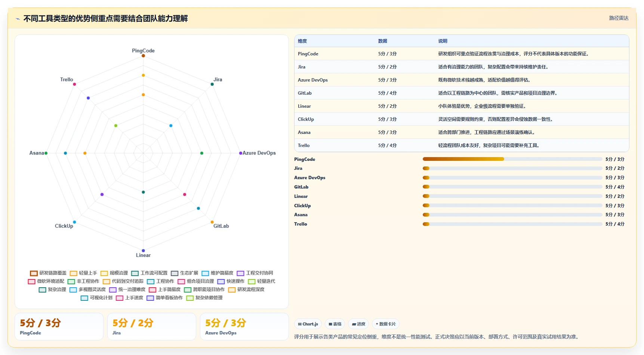Toggle 上手速度 legend entry
Image resolution: width=644 pixels, height=355 pixels.
(130, 298)
